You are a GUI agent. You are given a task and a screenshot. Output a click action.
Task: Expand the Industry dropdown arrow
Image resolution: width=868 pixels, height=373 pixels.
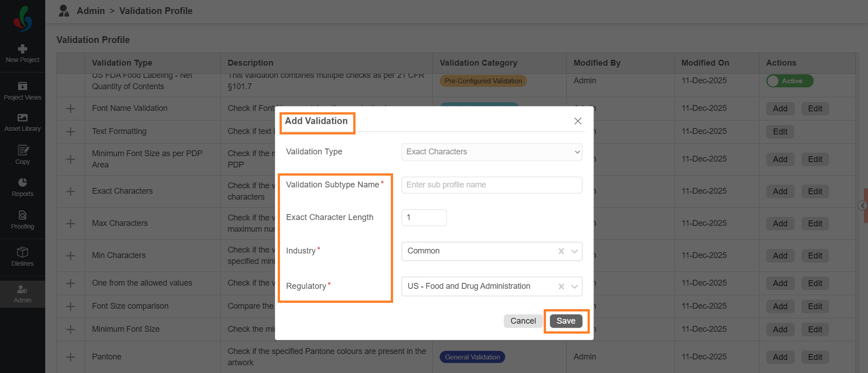(574, 251)
